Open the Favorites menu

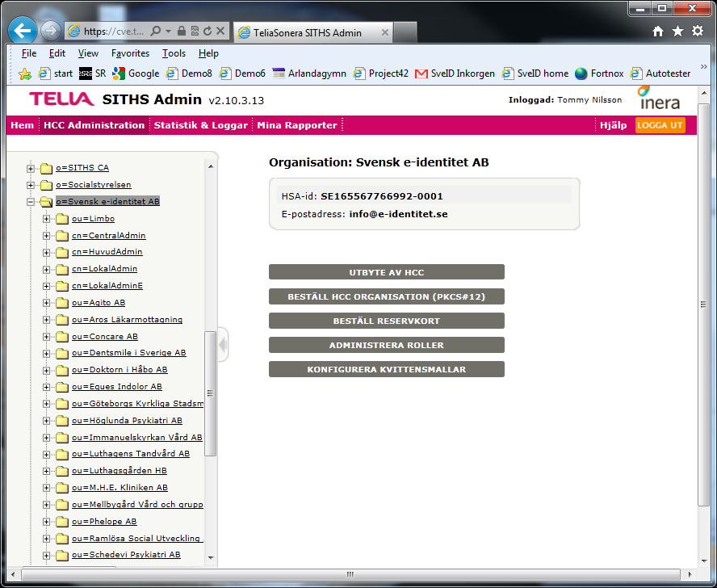click(x=130, y=53)
